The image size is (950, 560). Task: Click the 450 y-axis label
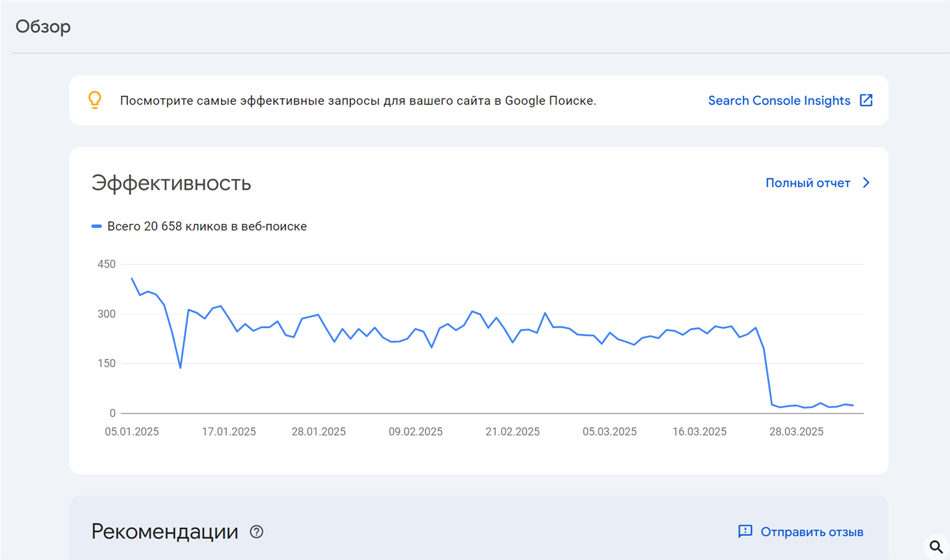[x=106, y=264]
